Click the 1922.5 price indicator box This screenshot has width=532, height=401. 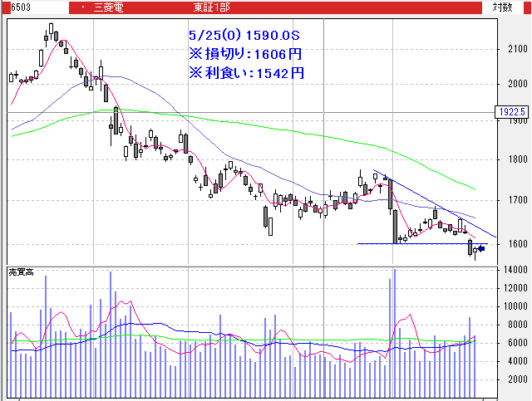514,111
